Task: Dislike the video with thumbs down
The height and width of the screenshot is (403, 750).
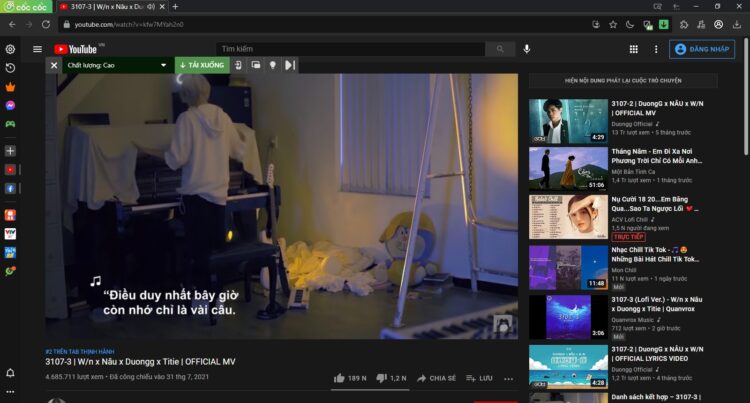Action: (x=381, y=379)
